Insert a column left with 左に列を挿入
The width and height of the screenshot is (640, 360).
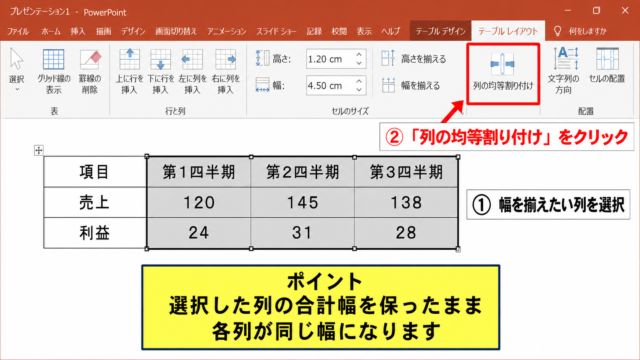192,71
